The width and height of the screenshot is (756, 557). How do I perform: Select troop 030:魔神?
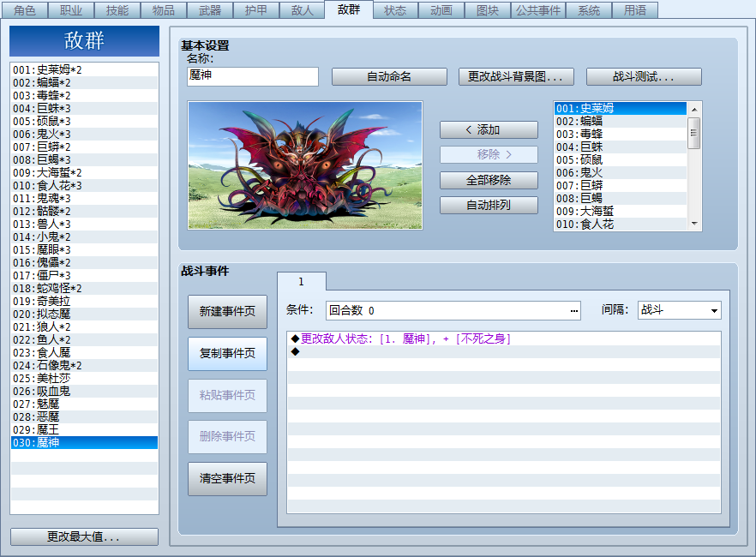[x=84, y=442]
